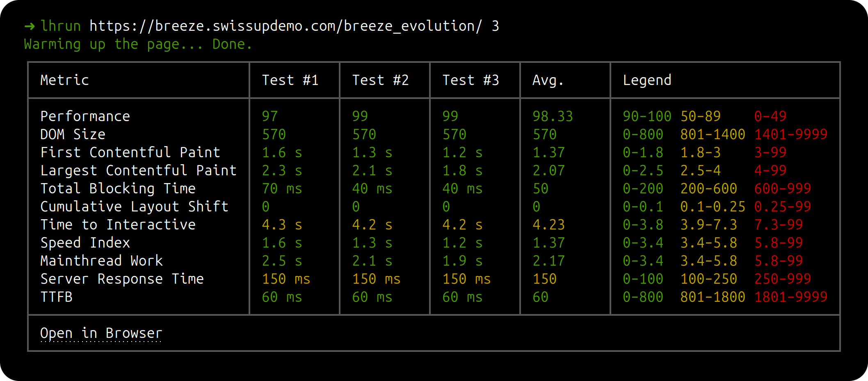Click the 'lhrun' command text
This screenshot has height=381, width=868.
[x=61, y=26]
